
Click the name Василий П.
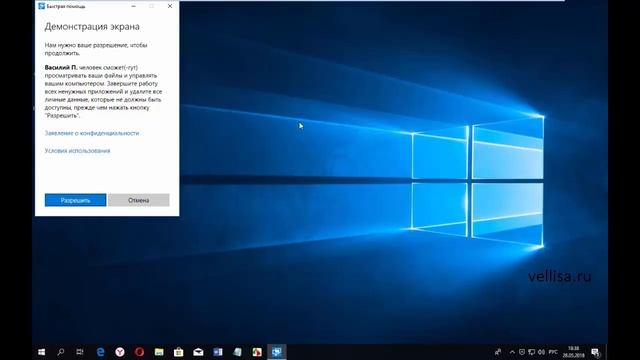pos(61,67)
